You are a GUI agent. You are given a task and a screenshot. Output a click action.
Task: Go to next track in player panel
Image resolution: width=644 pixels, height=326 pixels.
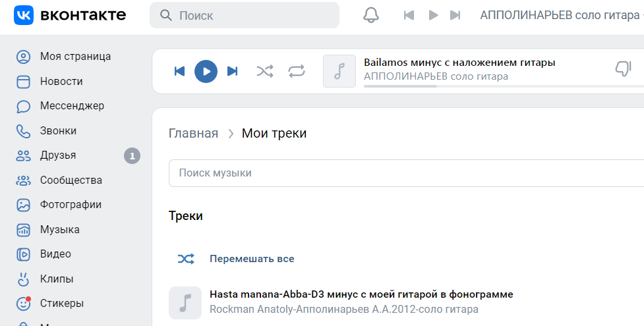click(x=233, y=71)
